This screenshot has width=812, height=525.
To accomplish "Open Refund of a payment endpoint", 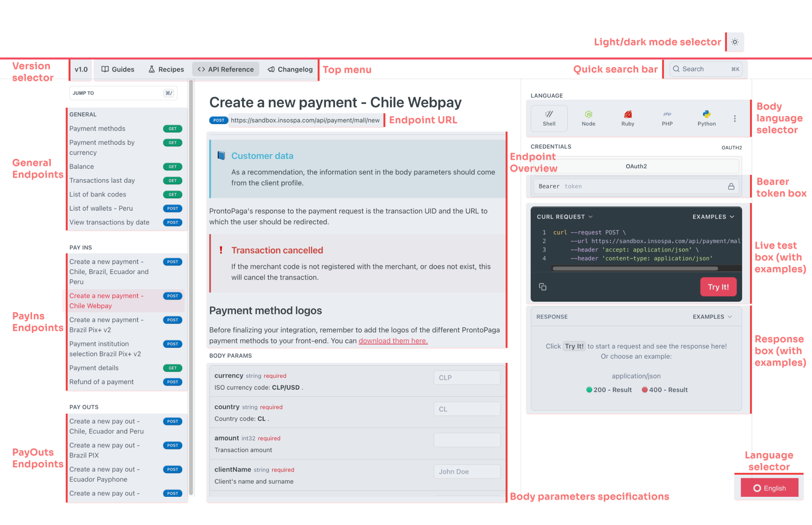I will 126,382.
